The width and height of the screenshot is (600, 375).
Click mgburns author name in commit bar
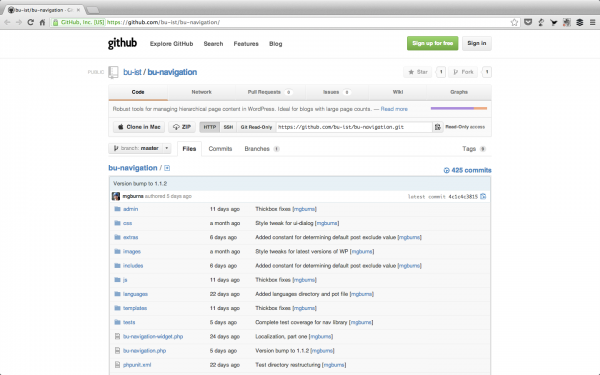[x=133, y=196]
